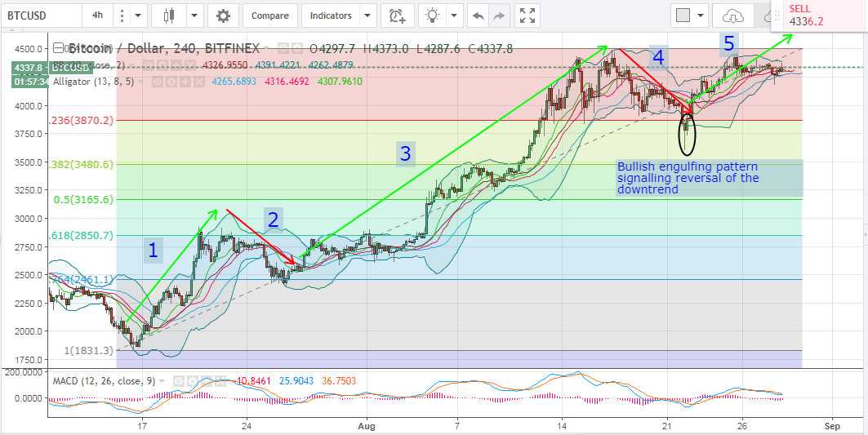This screenshot has height=435, width=868.
Task: Click the 0.618(2850.7) Fibonacci level label
Action: pos(82,235)
